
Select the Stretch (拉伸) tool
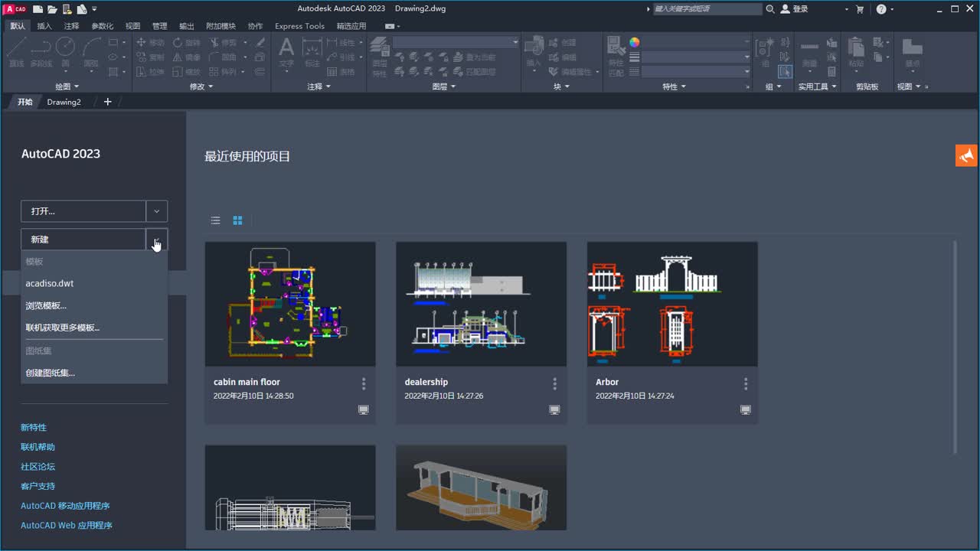[150, 72]
